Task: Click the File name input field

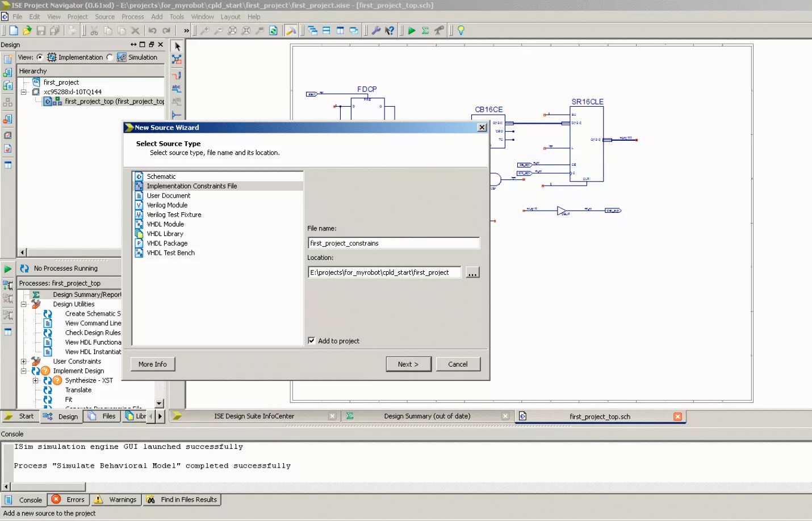Action: click(394, 243)
